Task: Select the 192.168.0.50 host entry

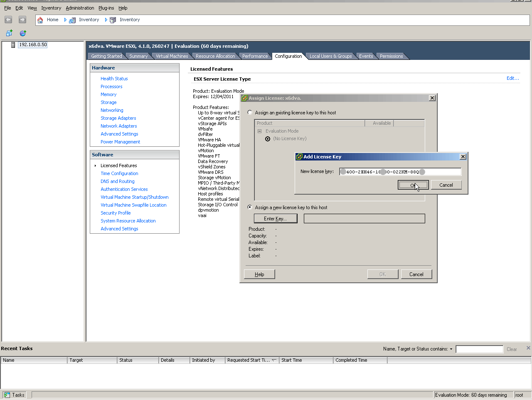Action: 33,45
